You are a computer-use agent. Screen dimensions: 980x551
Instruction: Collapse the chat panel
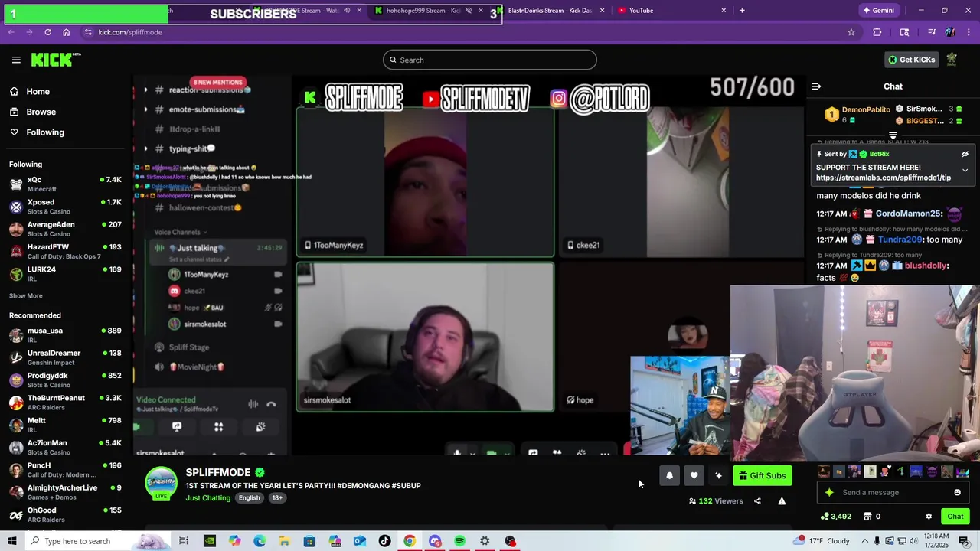pyautogui.click(x=816, y=86)
